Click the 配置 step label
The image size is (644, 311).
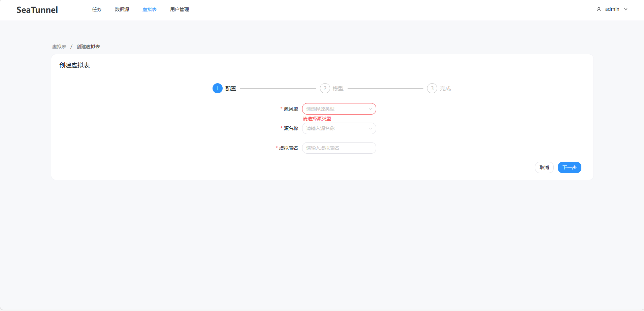(231, 88)
